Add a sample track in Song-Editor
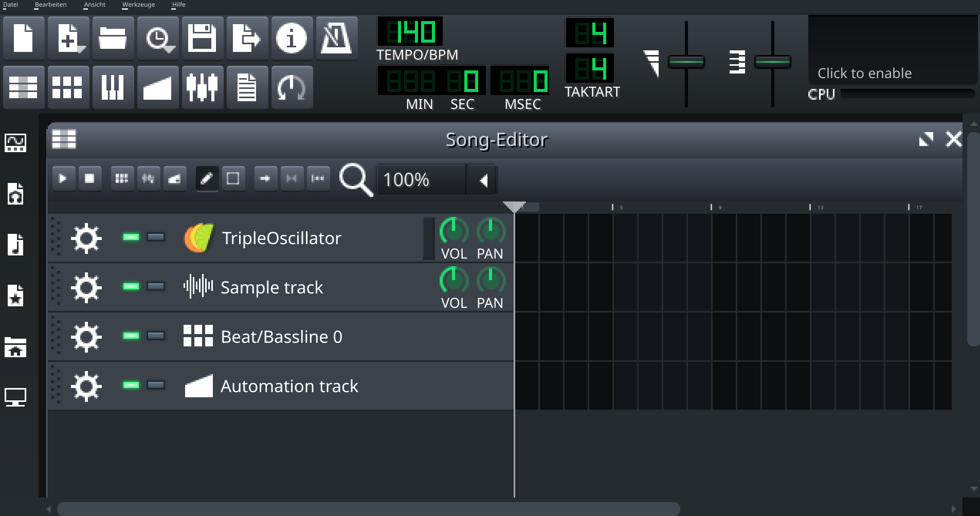 [148, 179]
